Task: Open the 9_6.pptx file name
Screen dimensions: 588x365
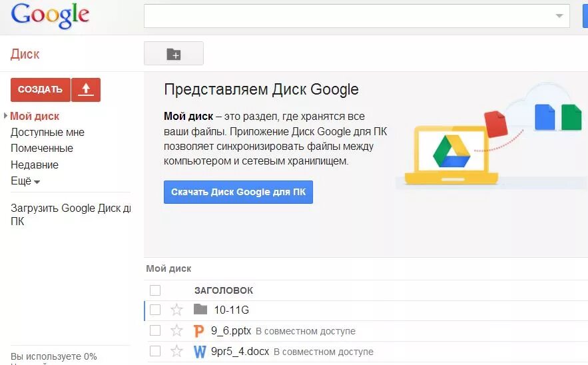Action: 230,330
